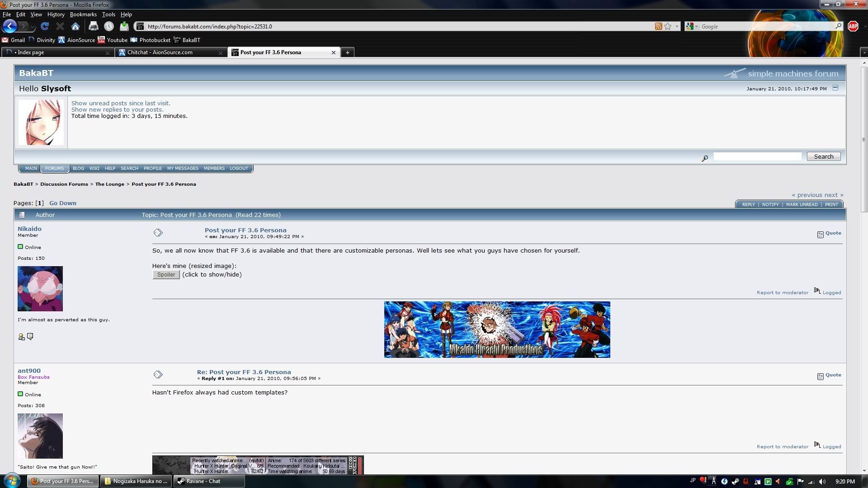Open the search engine selector dropdown
This screenshot has width=868, height=488.
click(691, 26)
